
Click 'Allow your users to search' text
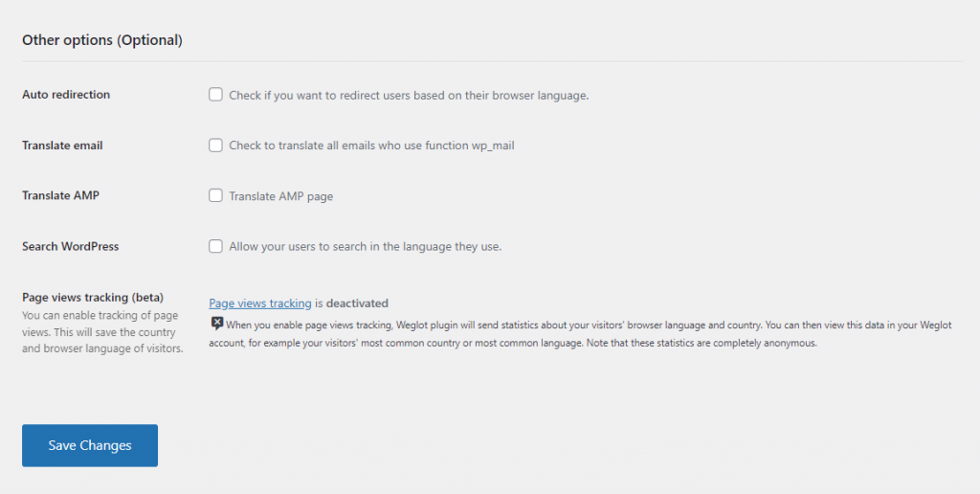tap(365, 247)
